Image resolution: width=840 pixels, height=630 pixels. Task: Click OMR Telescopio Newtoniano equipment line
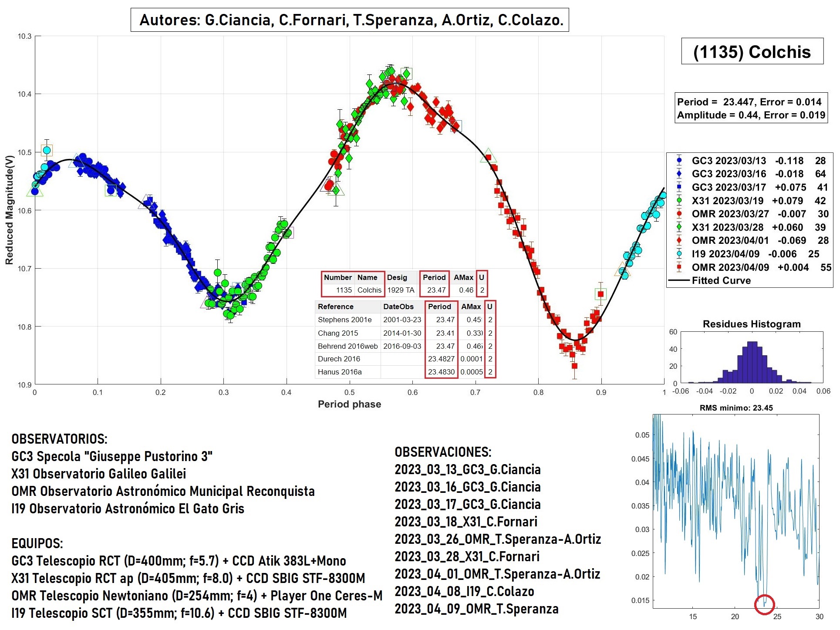pos(197,596)
